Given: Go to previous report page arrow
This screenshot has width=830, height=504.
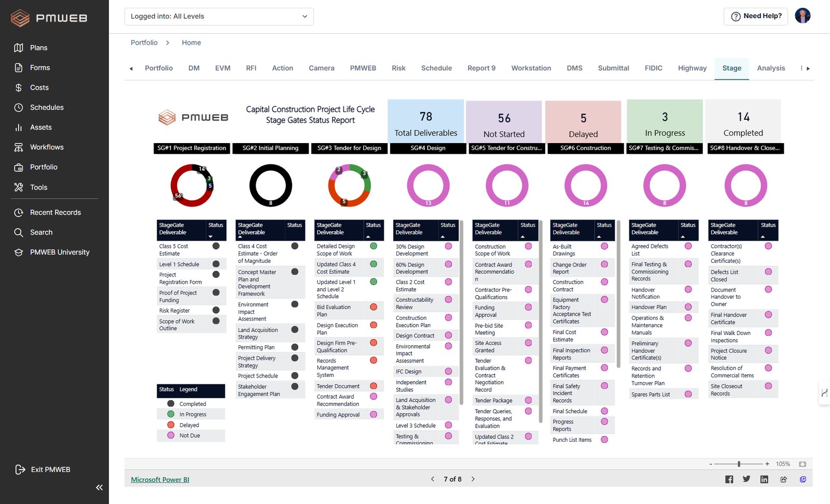Looking at the screenshot, I should click(x=433, y=479).
